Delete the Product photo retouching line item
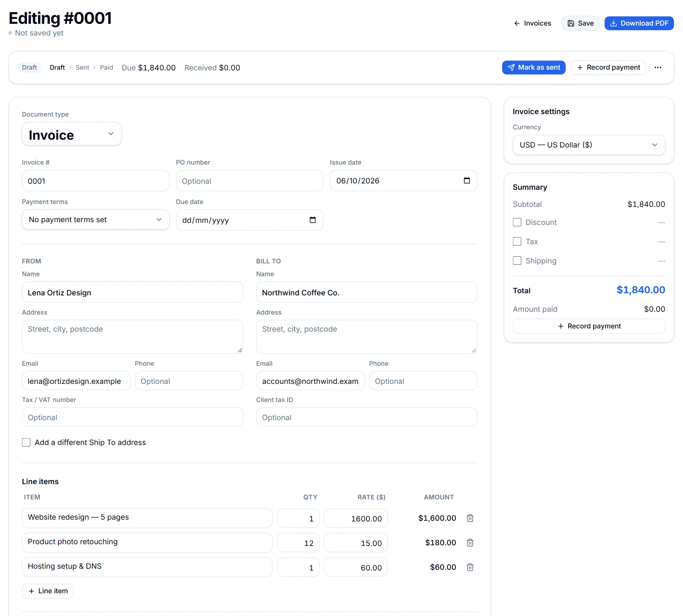Viewport: 683px width, 616px height. coord(470,543)
